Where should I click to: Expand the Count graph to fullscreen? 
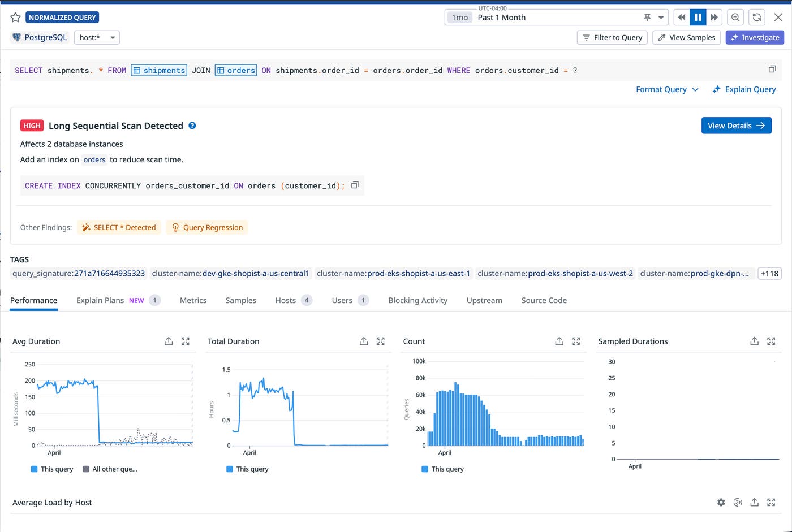(576, 341)
